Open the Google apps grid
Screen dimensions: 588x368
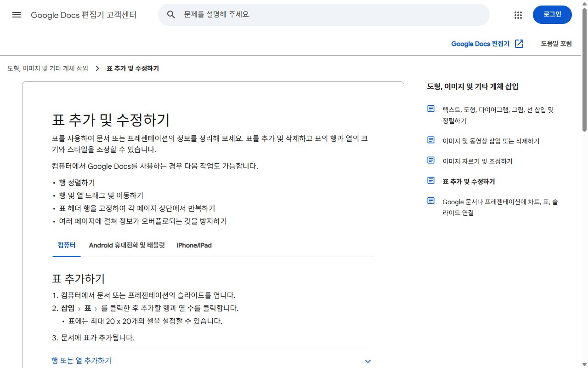coord(518,15)
